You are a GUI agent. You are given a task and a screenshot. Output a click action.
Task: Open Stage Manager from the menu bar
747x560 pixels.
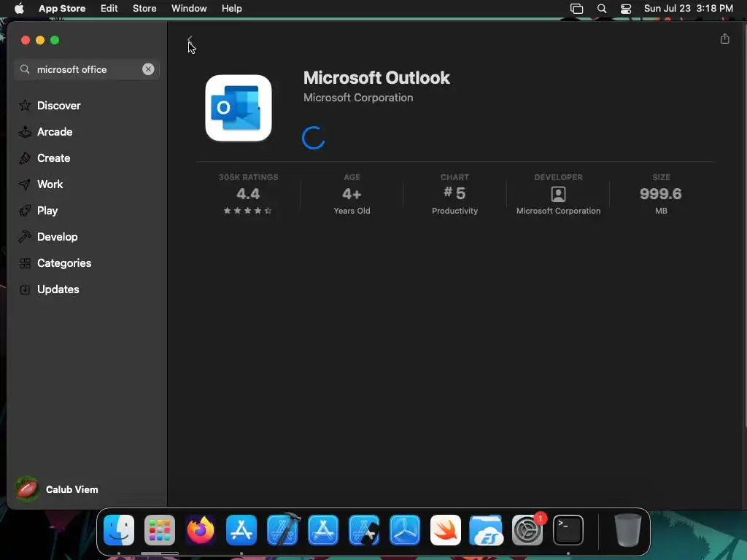[x=576, y=9]
